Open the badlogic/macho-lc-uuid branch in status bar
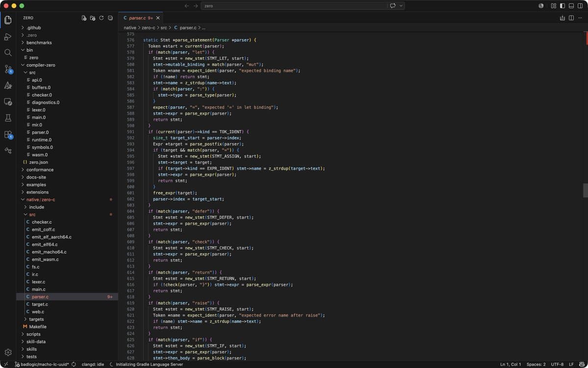Image resolution: width=588 pixels, height=368 pixels. pos(42,364)
